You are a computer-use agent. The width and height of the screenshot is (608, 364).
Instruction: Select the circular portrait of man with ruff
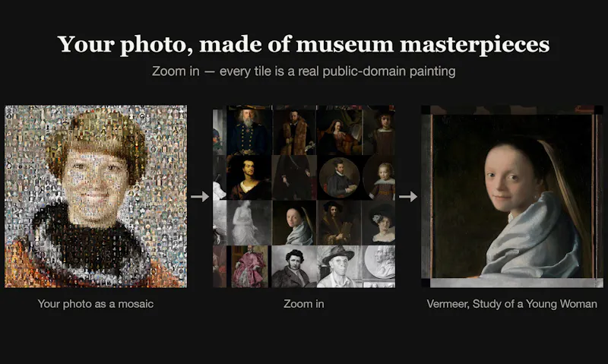pos(339,178)
